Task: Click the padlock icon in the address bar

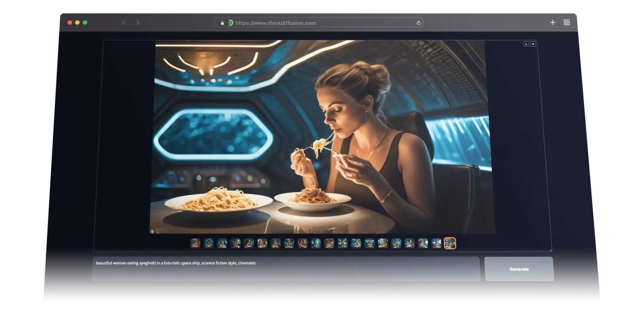Action: pyautogui.click(x=222, y=23)
